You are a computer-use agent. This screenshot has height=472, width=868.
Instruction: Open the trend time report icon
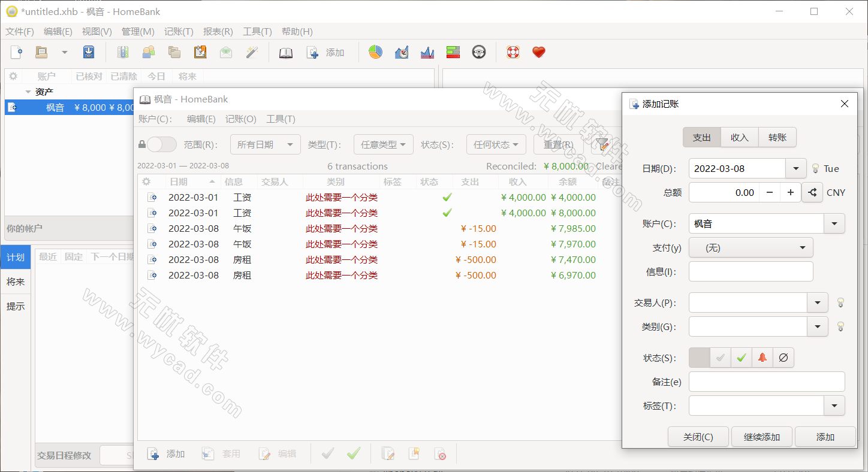click(x=401, y=52)
